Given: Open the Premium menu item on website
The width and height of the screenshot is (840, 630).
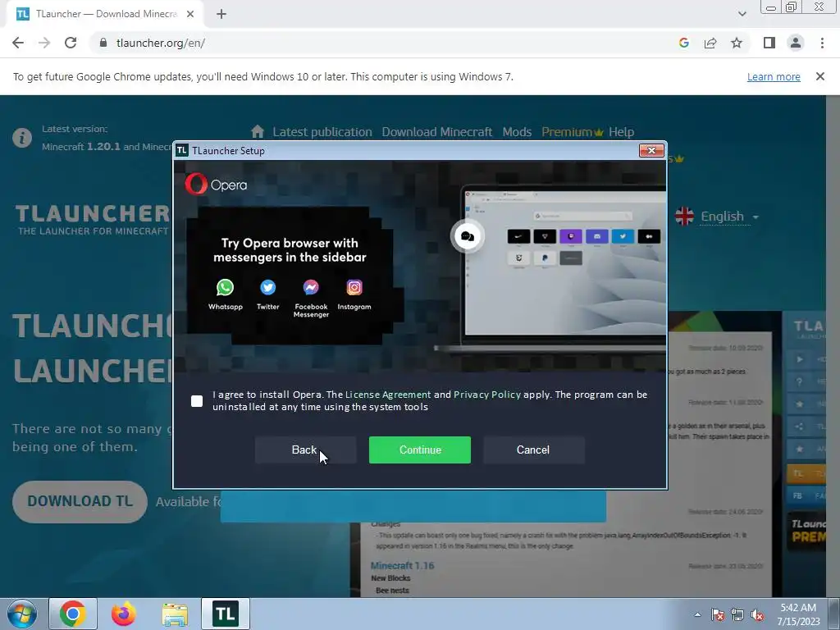Looking at the screenshot, I should coord(572,132).
